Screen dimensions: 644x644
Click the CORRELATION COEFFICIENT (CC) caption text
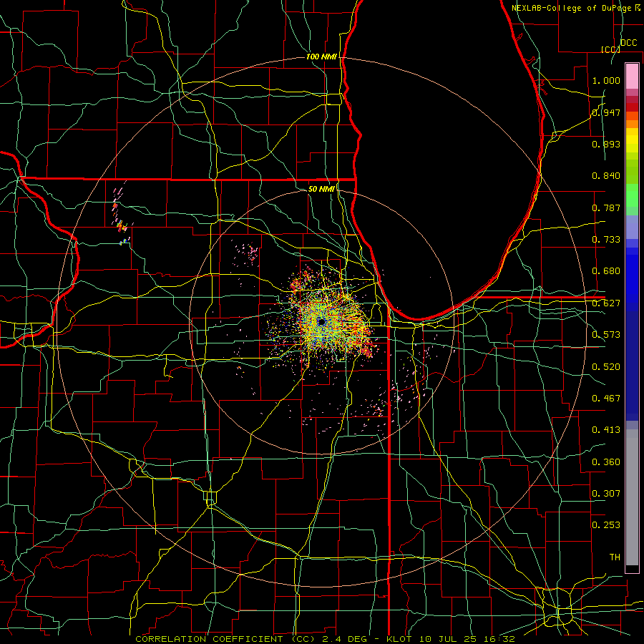(225, 639)
